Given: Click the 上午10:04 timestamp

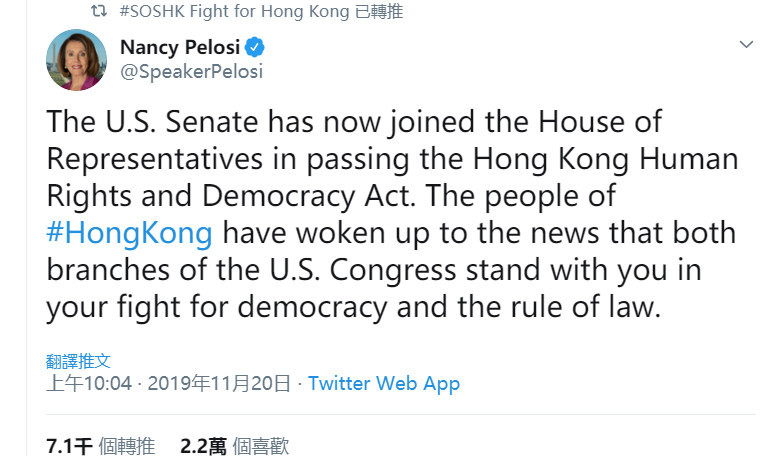Looking at the screenshot, I should tap(88, 383).
